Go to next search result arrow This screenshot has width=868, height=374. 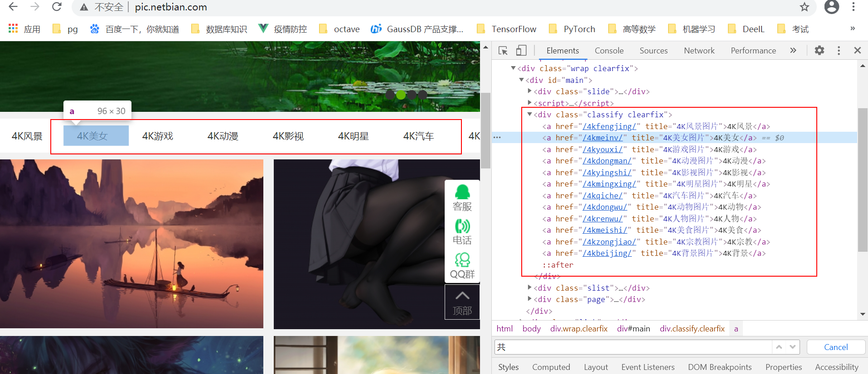point(792,347)
